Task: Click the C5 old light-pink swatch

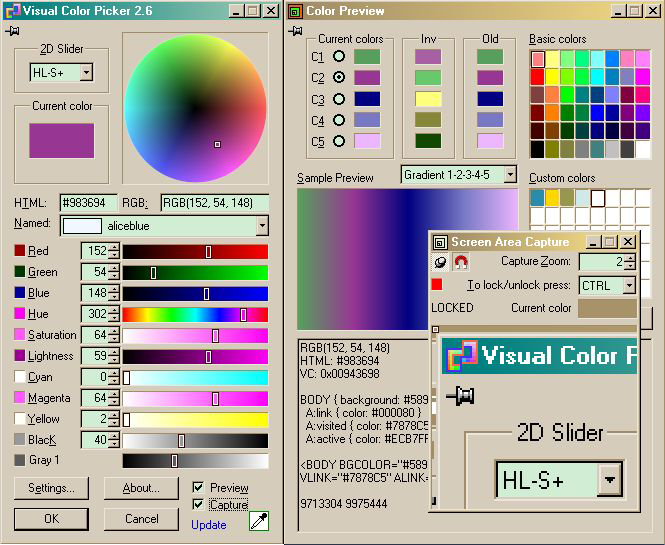Action: 490,141
